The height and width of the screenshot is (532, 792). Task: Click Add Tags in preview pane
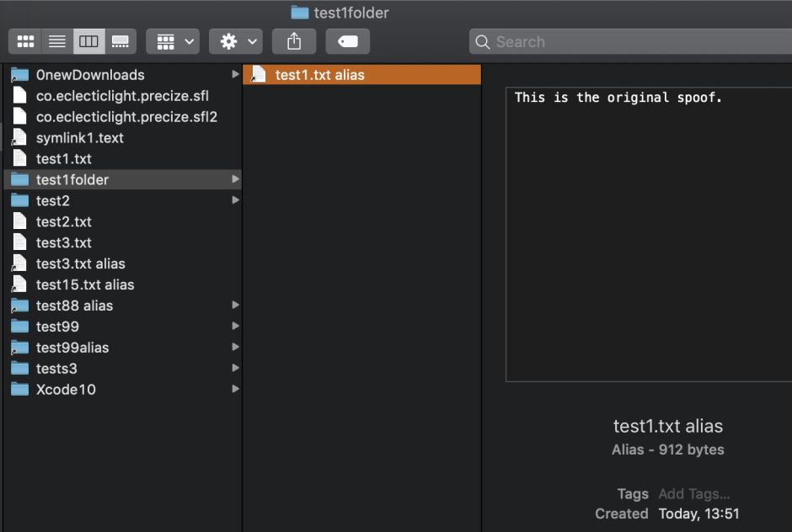pos(693,494)
